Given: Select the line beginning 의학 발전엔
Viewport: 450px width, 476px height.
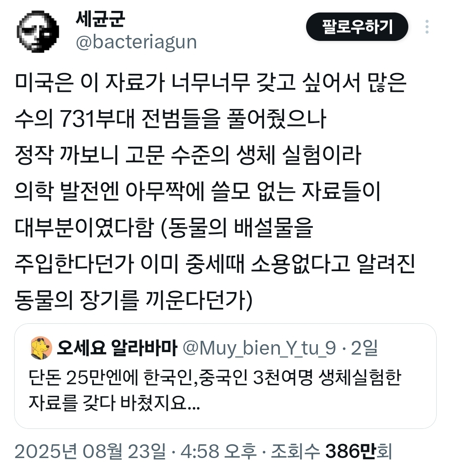Looking at the screenshot, I should (197, 191).
